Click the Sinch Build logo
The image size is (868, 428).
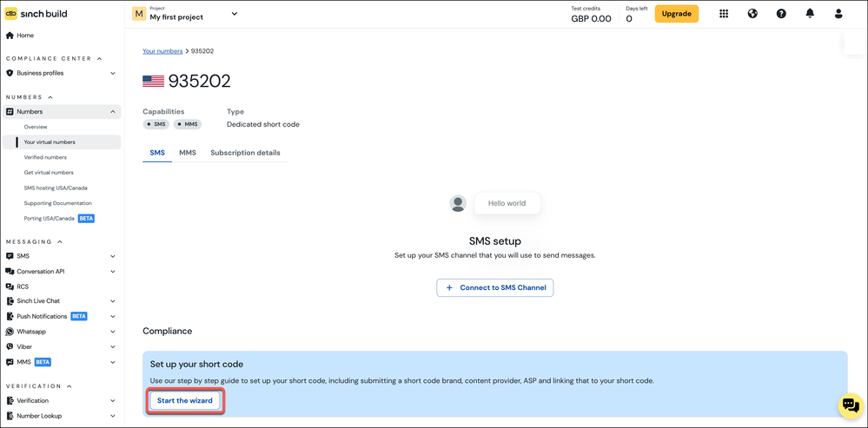[x=36, y=13]
